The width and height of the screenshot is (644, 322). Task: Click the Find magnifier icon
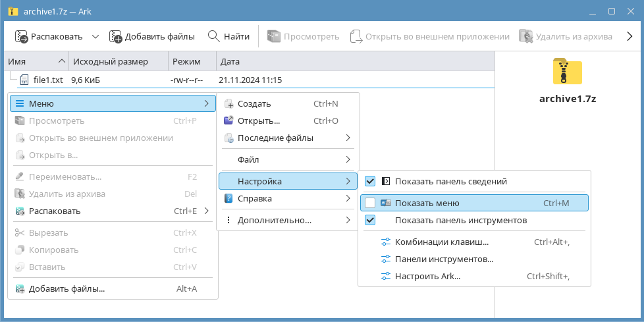[213, 37]
